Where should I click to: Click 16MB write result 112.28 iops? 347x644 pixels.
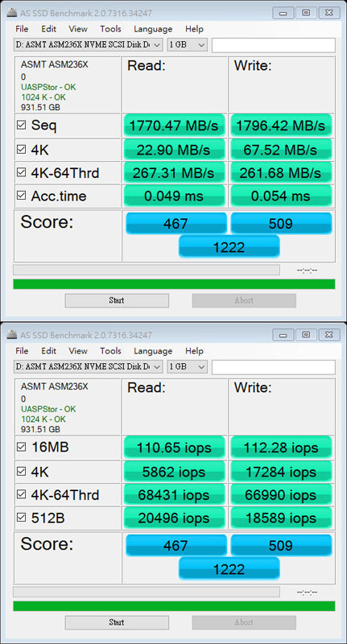click(281, 448)
